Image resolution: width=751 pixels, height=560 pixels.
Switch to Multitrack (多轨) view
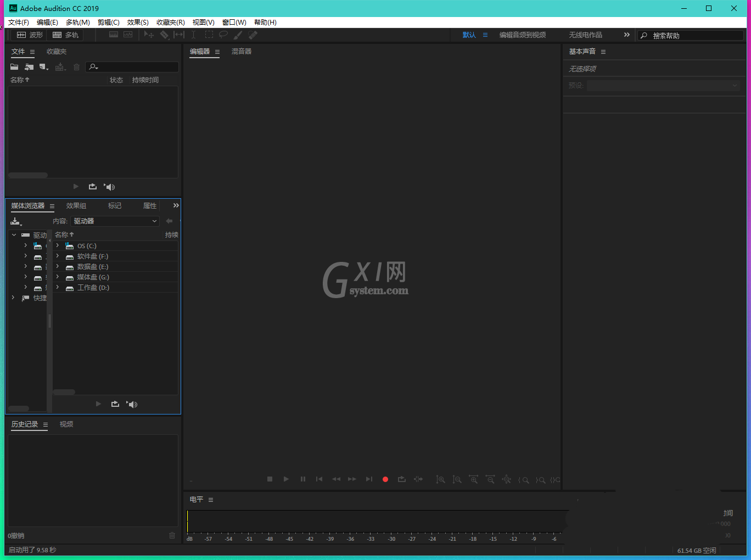point(65,35)
